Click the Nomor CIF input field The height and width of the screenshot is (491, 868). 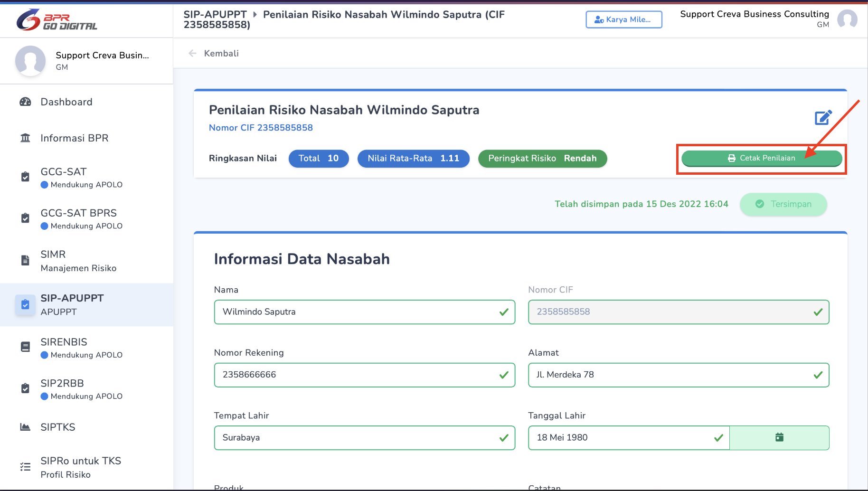[x=679, y=312]
